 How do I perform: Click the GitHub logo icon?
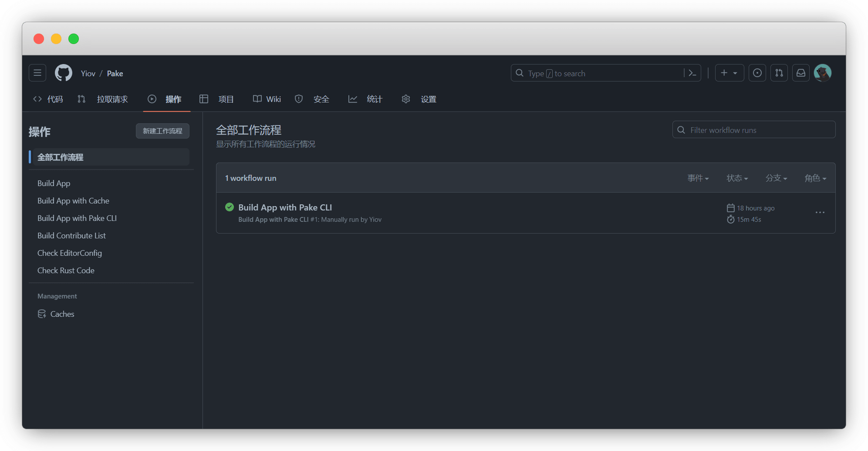tap(64, 73)
